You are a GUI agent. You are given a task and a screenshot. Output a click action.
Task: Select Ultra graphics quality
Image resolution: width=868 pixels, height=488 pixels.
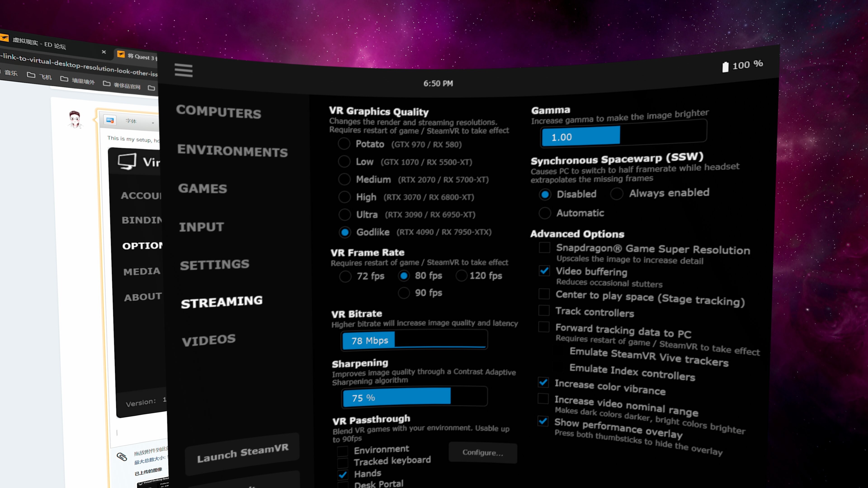click(345, 214)
